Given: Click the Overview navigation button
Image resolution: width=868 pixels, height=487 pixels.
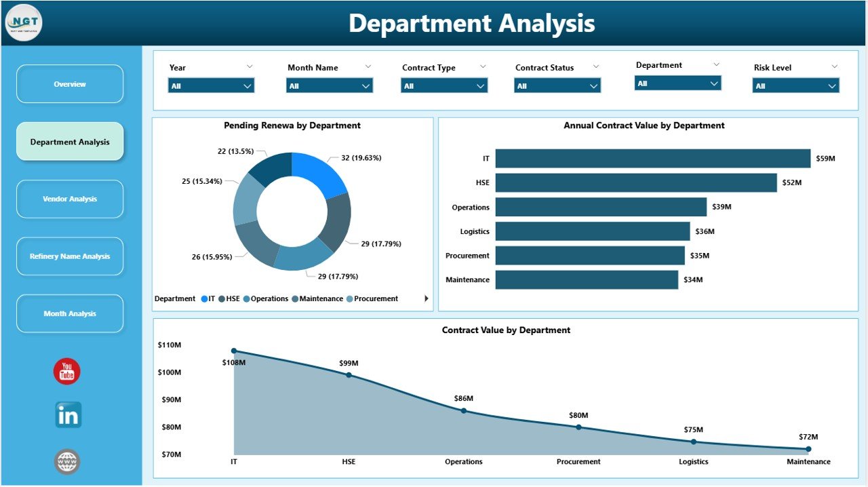Looking at the screenshot, I should (70, 84).
